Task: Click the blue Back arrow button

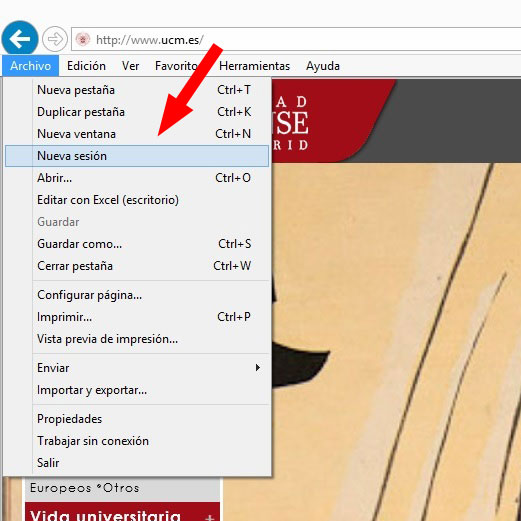Action: pos(20,39)
